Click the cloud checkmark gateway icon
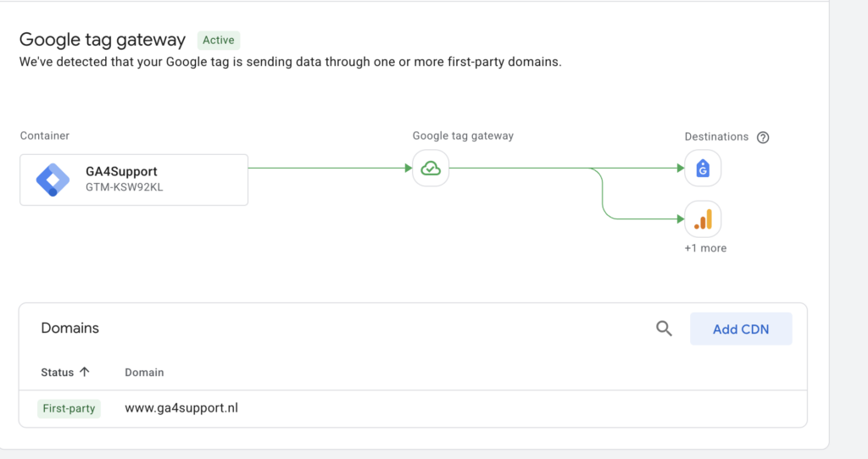 coord(431,169)
